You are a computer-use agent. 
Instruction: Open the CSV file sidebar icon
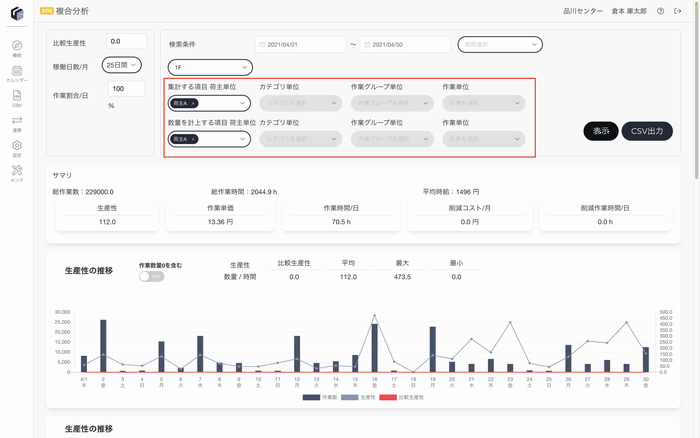point(17,97)
